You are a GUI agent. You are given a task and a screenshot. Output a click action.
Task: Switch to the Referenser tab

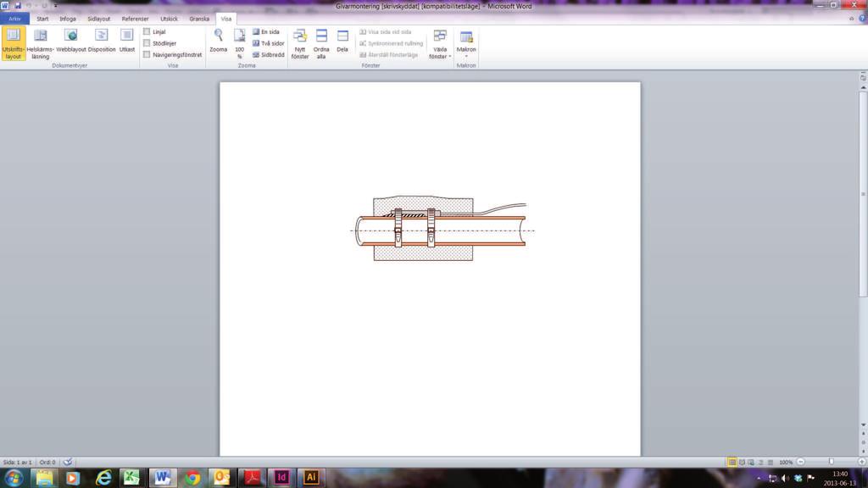(x=135, y=19)
